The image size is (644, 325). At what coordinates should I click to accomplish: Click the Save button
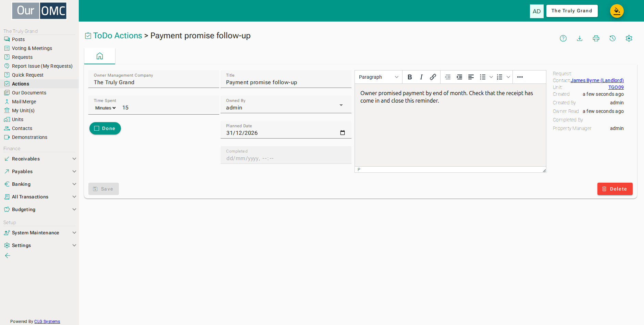103,189
